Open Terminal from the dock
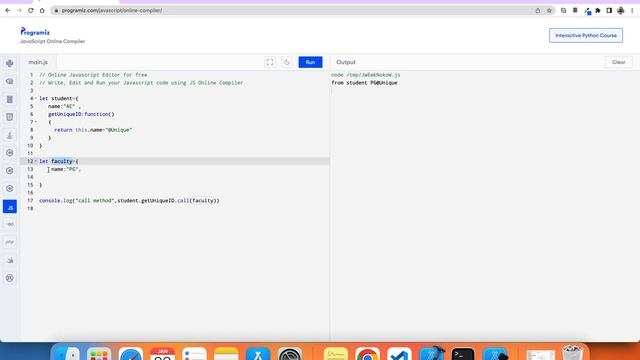The height and width of the screenshot is (360, 640). click(x=463, y=353)
